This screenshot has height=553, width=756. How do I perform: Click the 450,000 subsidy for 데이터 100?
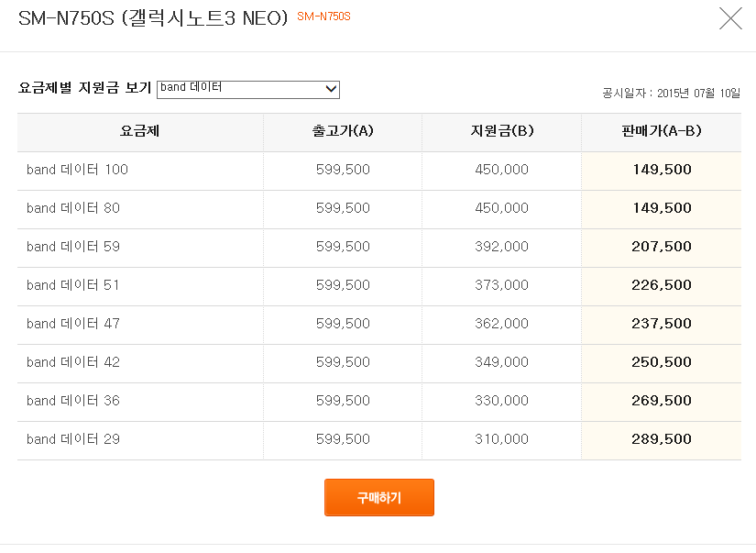501,170
